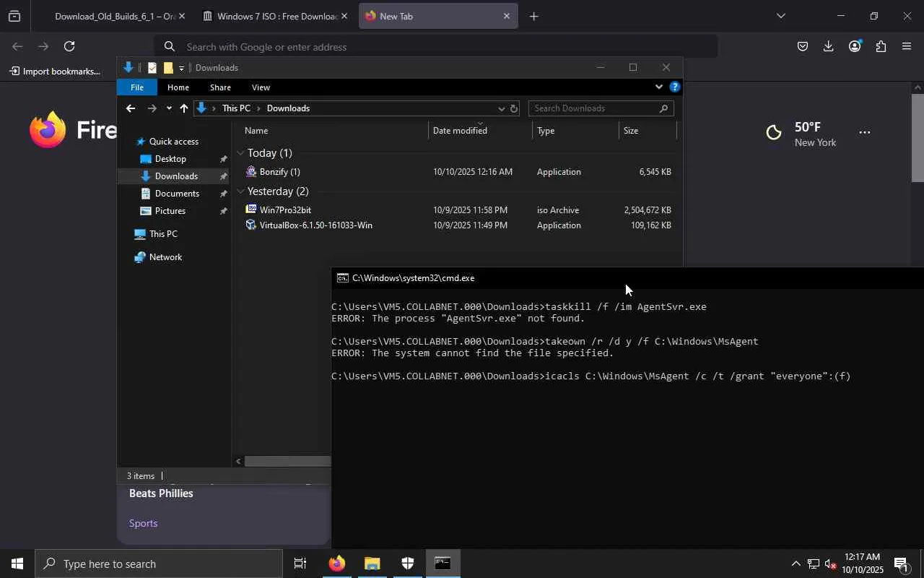Go back in File Explorer
This screenshot has width=924, height=578.
(130, 108)
